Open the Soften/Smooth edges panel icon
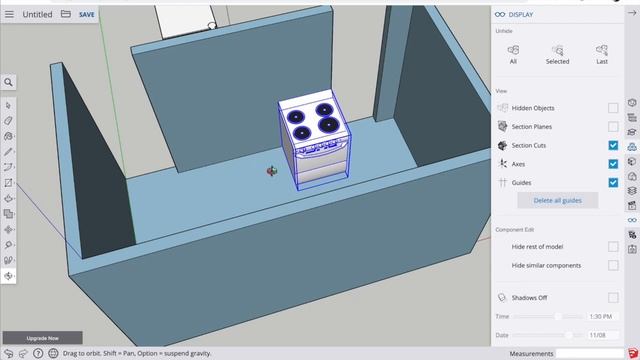Viewport: 640px width, 360px height. tap(632, 235)
